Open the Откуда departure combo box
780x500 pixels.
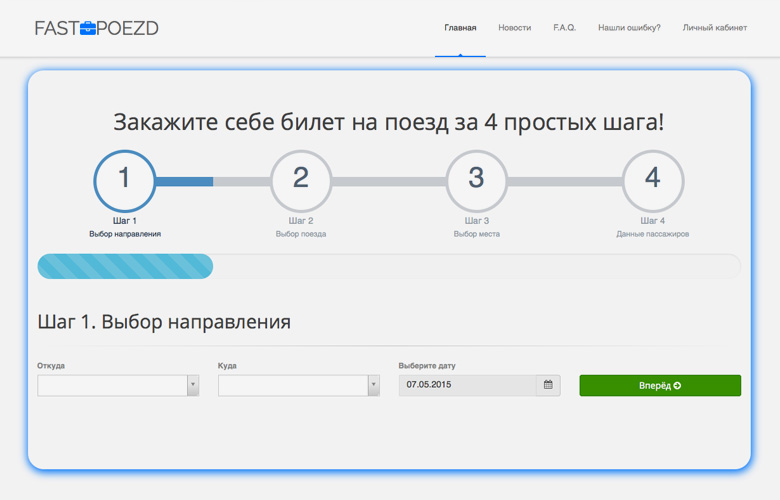[x=112, y=386]
